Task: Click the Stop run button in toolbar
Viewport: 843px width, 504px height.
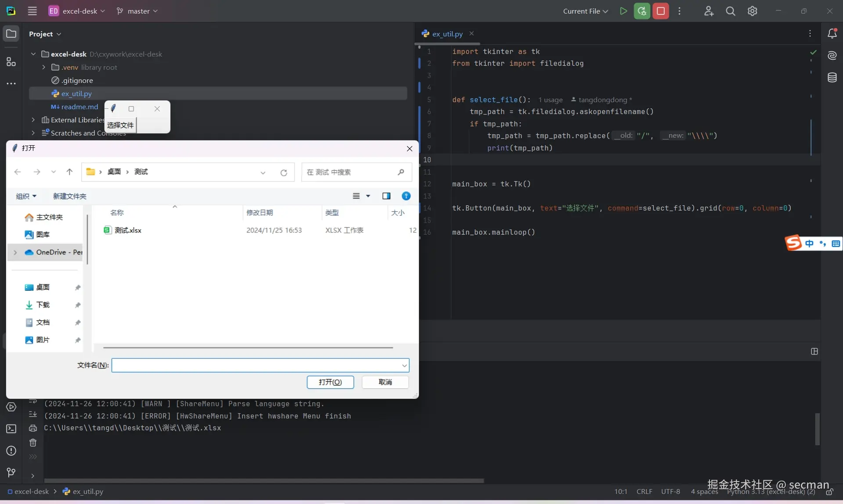Action: pos(660,11)
